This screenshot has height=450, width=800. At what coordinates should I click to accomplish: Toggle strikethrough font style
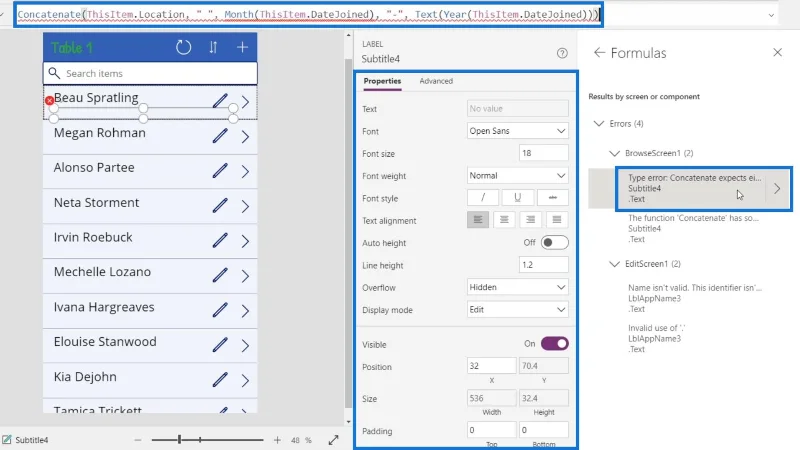[553, 197]
